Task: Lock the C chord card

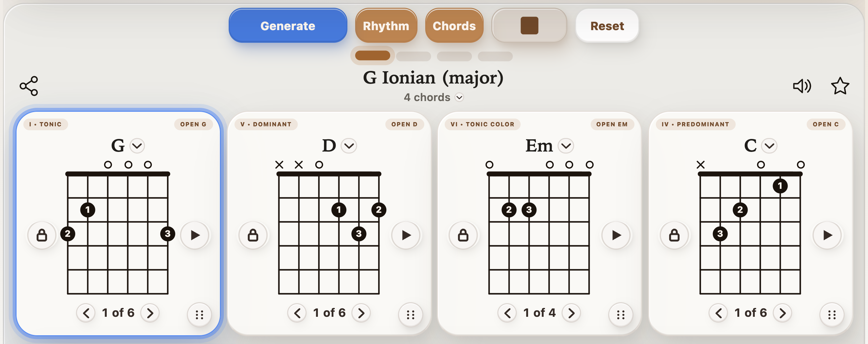Action: [674, 235]
